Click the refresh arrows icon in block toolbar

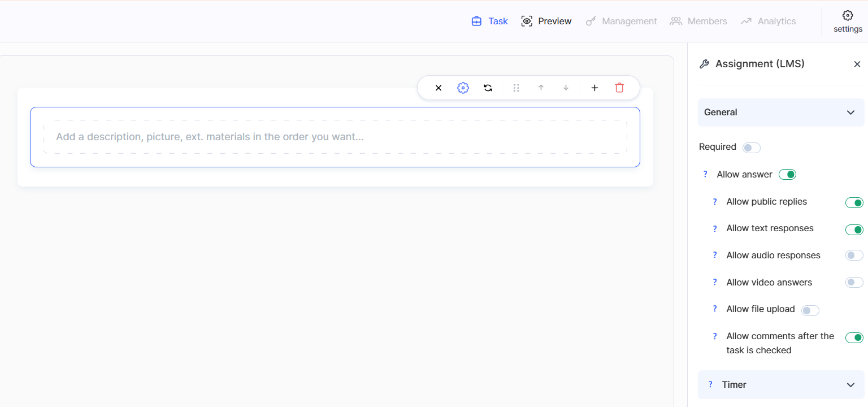488,88
